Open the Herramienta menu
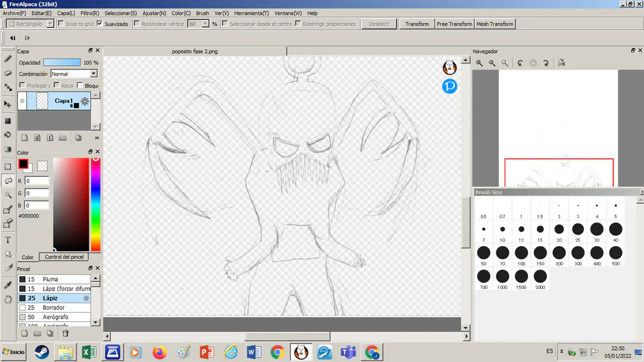 click(251, 13)
